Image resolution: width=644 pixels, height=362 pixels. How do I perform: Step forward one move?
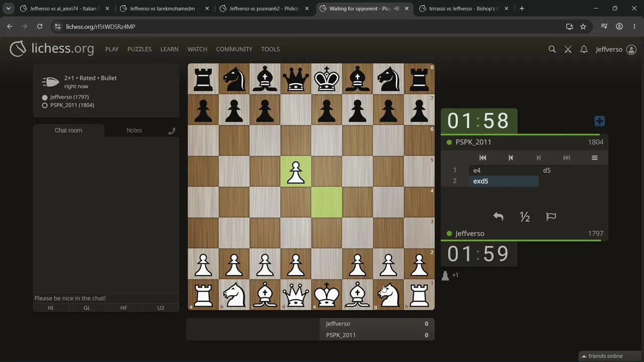(x=538, y=158)
